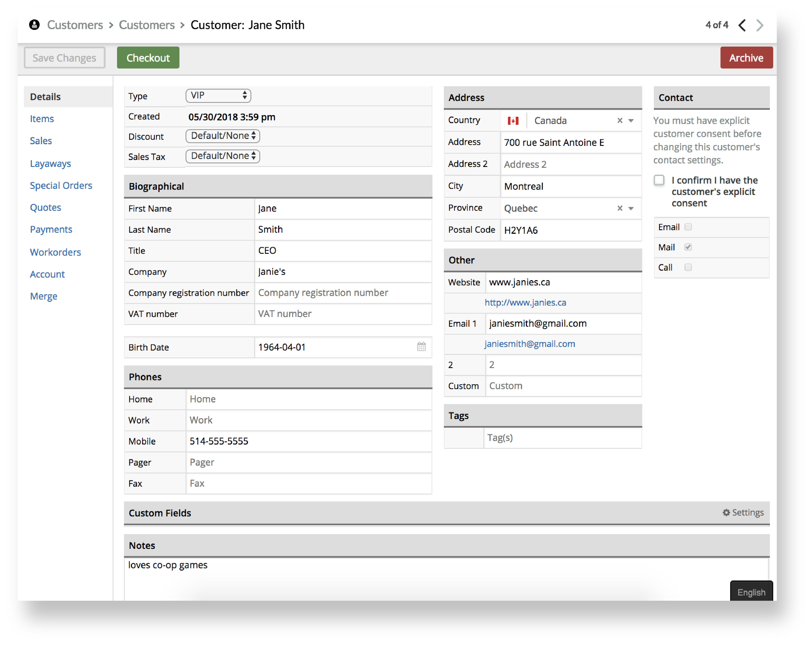Click the Pager field
The image size is (812, 645).
[x=309, y=462]
